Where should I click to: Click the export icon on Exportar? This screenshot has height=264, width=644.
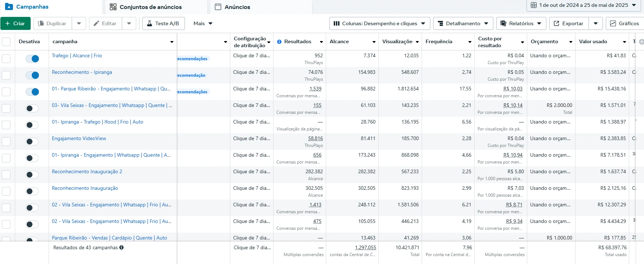tap(556, 23)
